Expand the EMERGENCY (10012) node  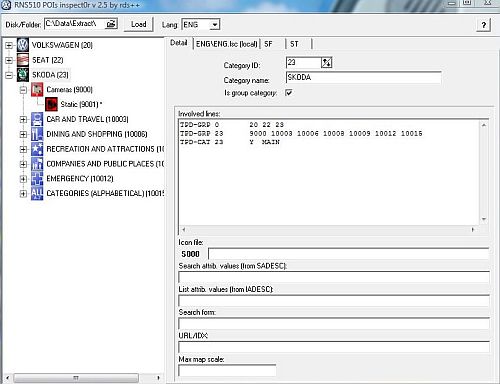(23, 179)
